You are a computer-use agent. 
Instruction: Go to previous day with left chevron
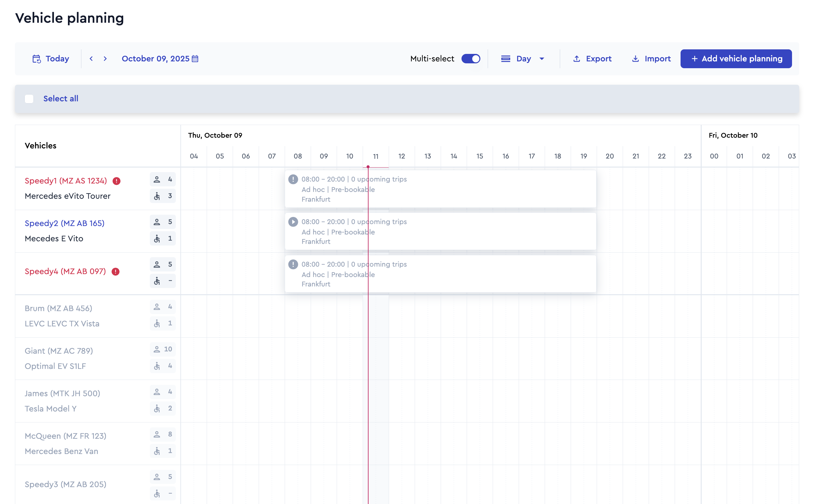click(x=91, y=59)
